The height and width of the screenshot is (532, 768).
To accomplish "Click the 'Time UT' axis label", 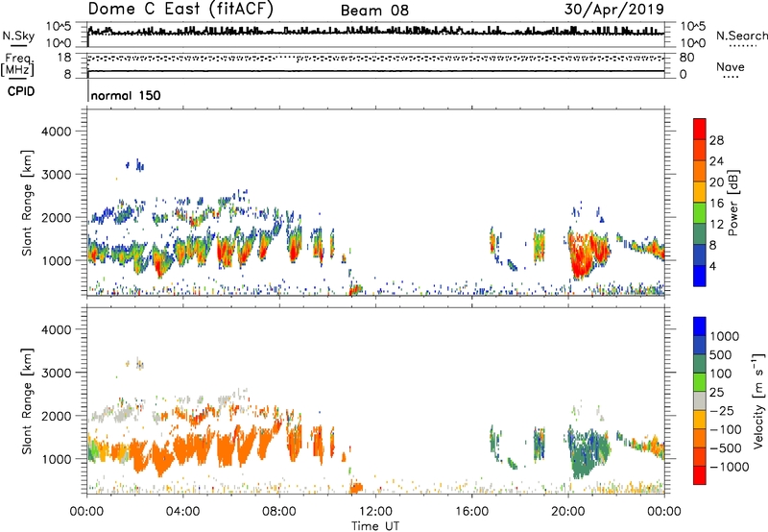I will tap(375, 526).
